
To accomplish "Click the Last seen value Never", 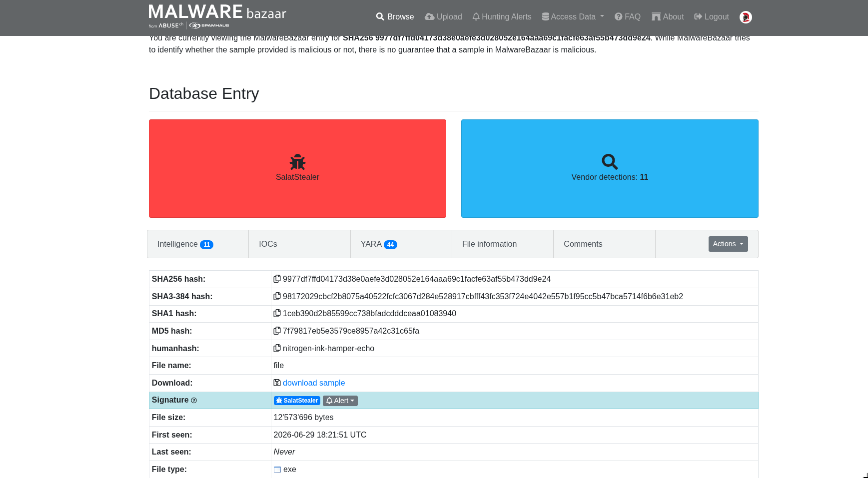I will [284, 452].
